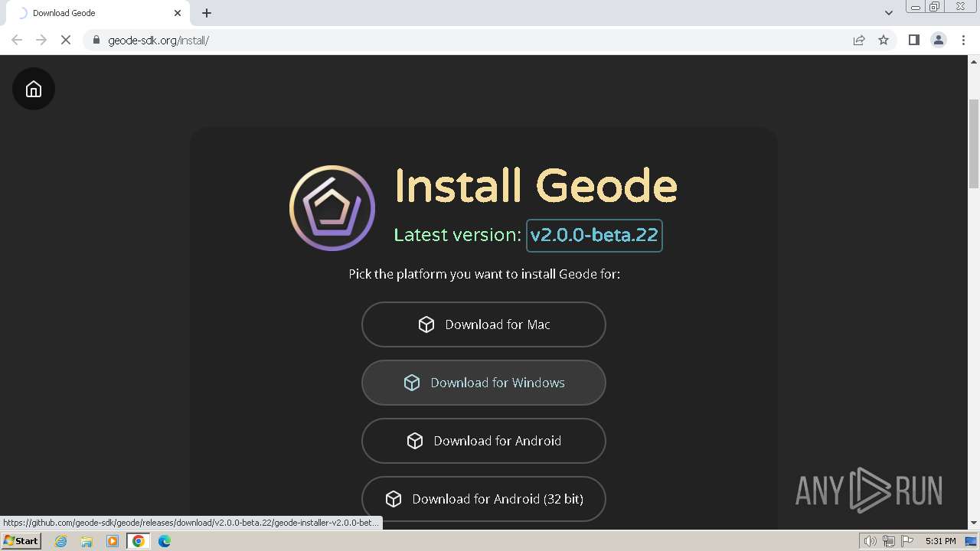
Task: Click the Android download box icon
Action: click(415, 441)
